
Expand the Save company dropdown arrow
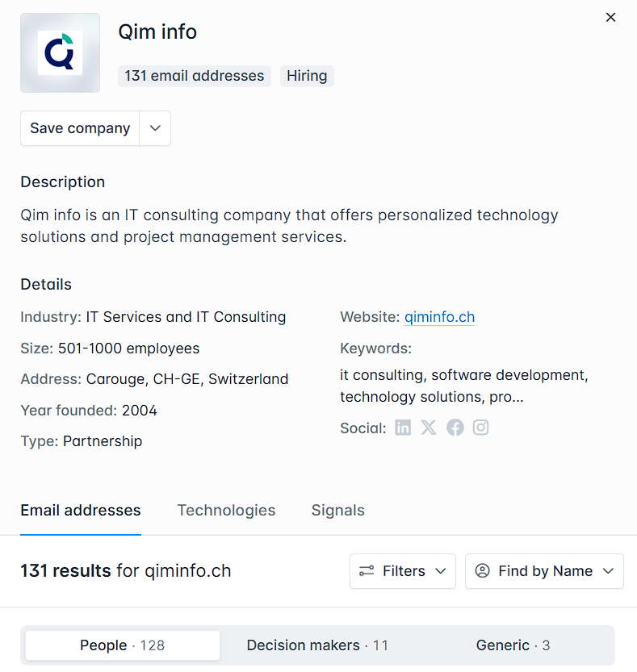click(x=155, y=128)
